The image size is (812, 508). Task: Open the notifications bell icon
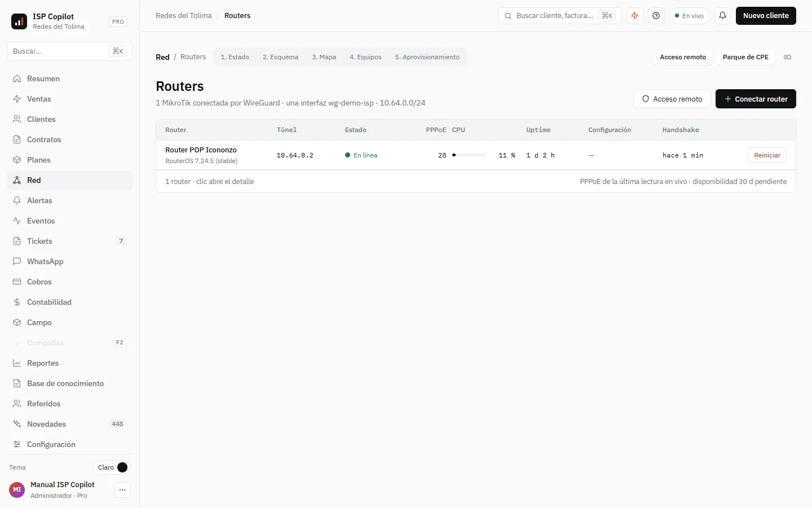click(722, 16)
